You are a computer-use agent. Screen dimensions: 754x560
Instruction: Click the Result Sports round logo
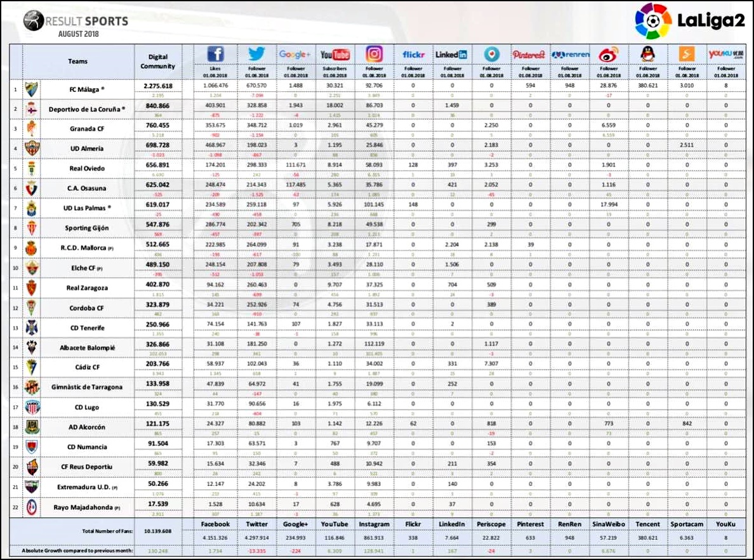click(x=33, y=21)
